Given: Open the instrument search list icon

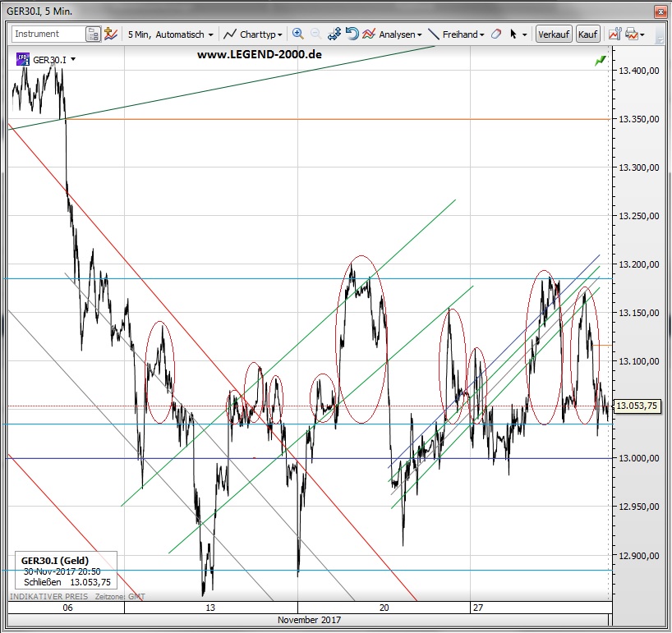Looking at the screenshot, I should tap(93, 34).
